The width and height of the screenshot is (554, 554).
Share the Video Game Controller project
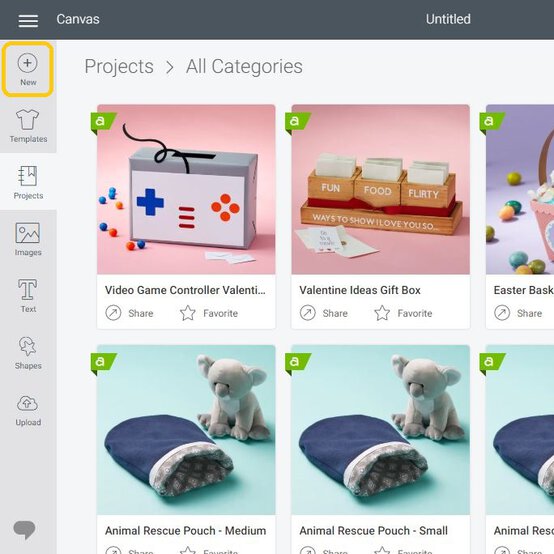point(129,313)
